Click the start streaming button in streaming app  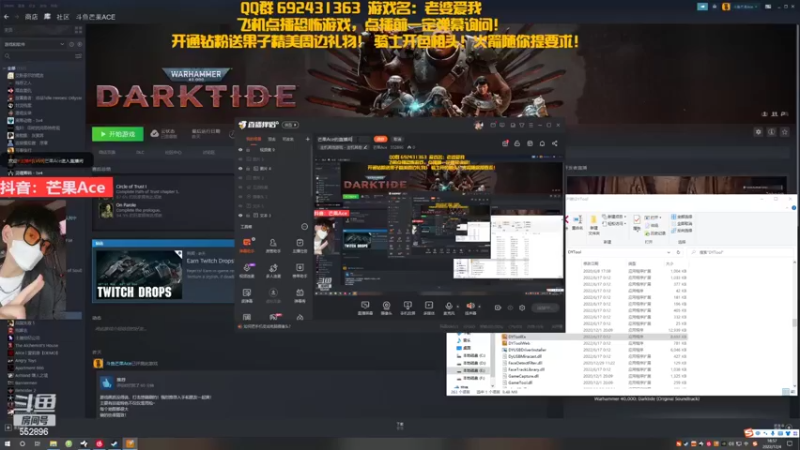544,308
